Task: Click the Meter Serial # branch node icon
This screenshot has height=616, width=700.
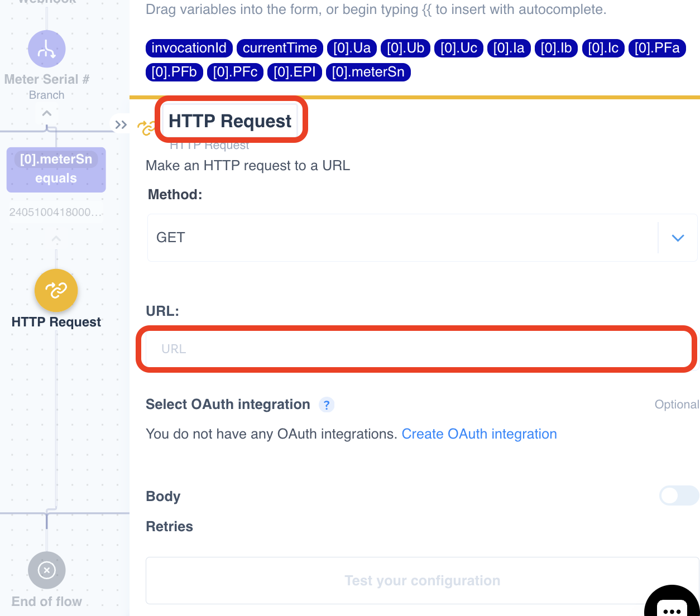Action: pos(47,49)
